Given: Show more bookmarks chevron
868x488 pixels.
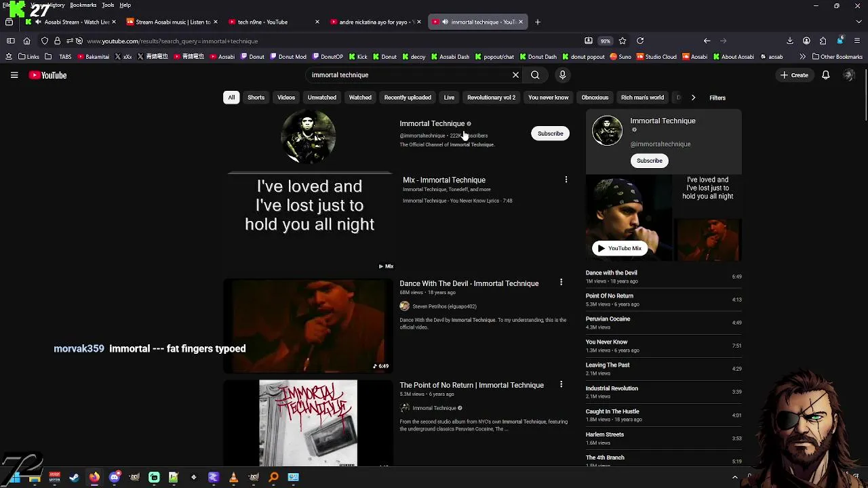Looking at the screenshot, I should click(802, 57).
